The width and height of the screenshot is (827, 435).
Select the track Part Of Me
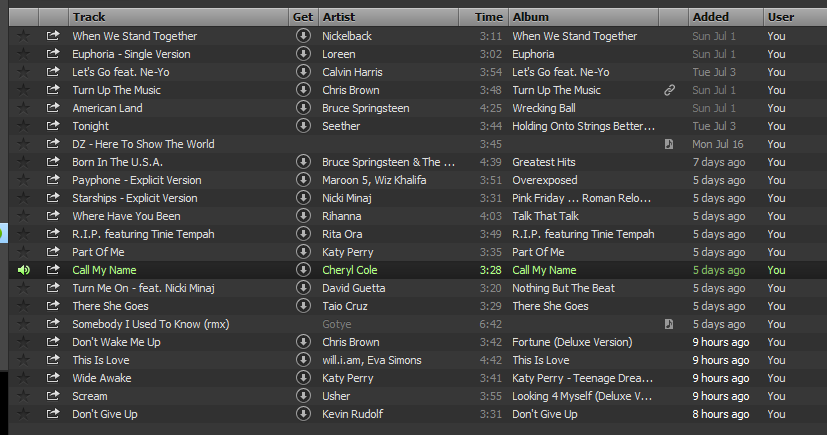pyautogui.click(x=98, y=252)
